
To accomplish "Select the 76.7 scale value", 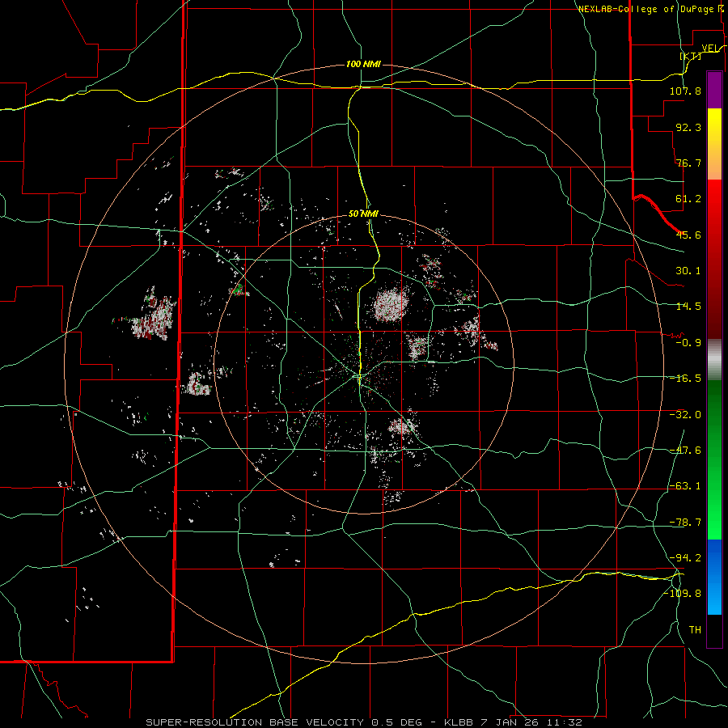I will tap(688, 163).
